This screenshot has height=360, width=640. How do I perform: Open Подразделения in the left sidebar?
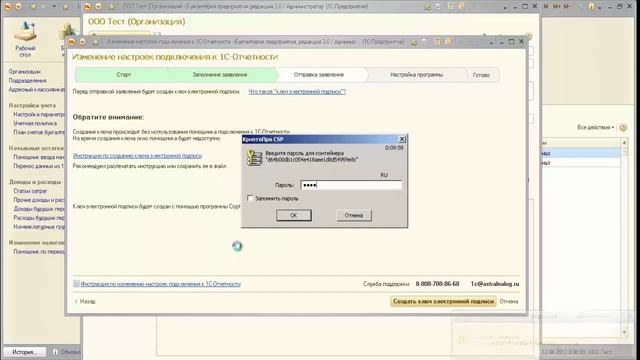(x=27, y=81)
